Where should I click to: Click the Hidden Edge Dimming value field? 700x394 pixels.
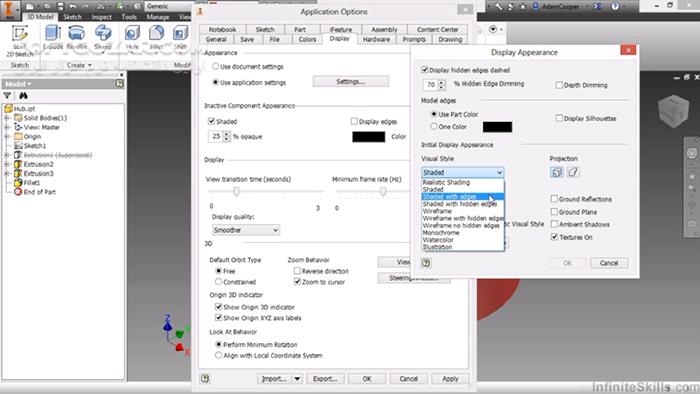click(x=430, y=84)
